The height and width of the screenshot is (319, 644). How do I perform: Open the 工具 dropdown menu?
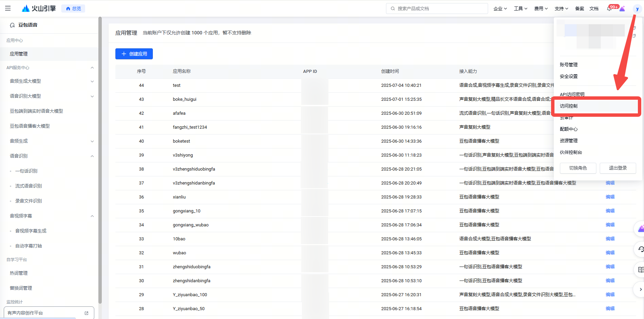pos(520,9)
